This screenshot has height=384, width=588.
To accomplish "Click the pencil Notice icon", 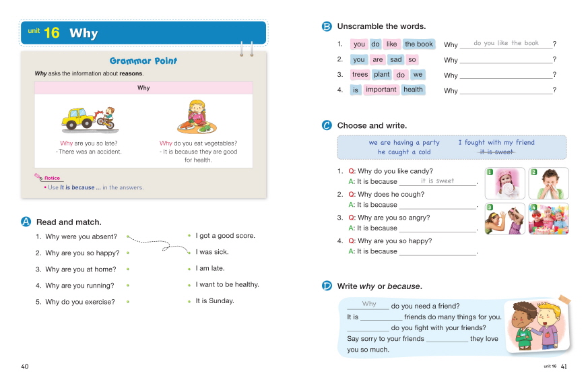I will (x=39, y=177).
